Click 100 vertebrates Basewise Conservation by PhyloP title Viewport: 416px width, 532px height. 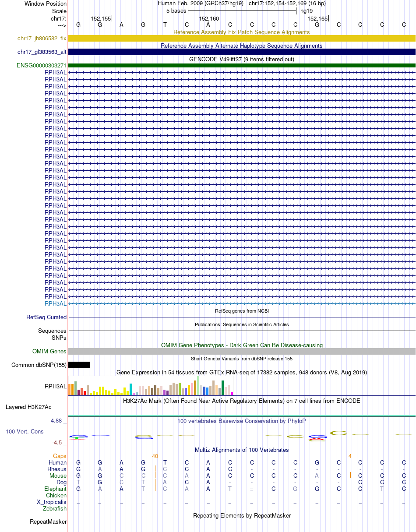242,421
